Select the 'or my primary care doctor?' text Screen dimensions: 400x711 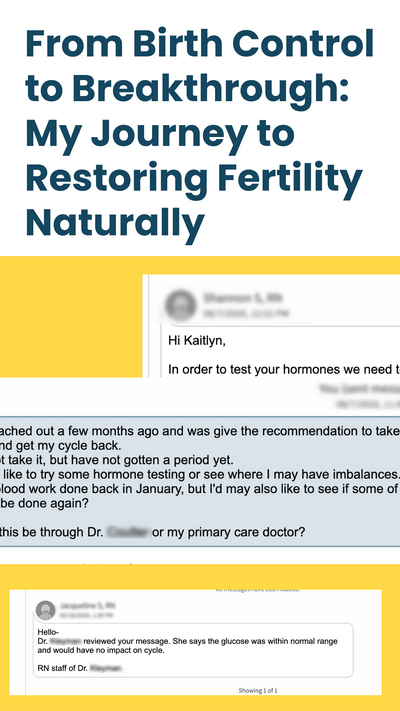point(228,532)
